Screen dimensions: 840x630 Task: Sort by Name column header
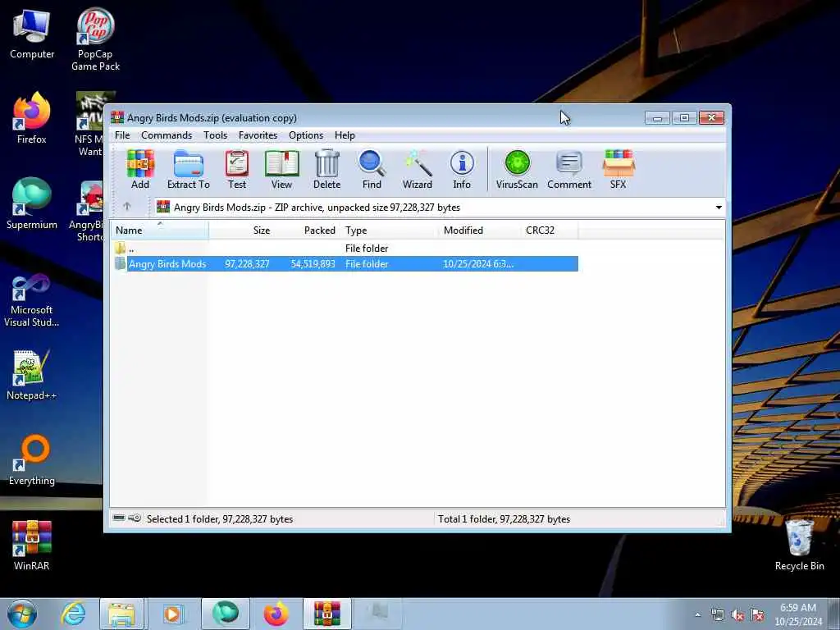[x=160, y=231]
